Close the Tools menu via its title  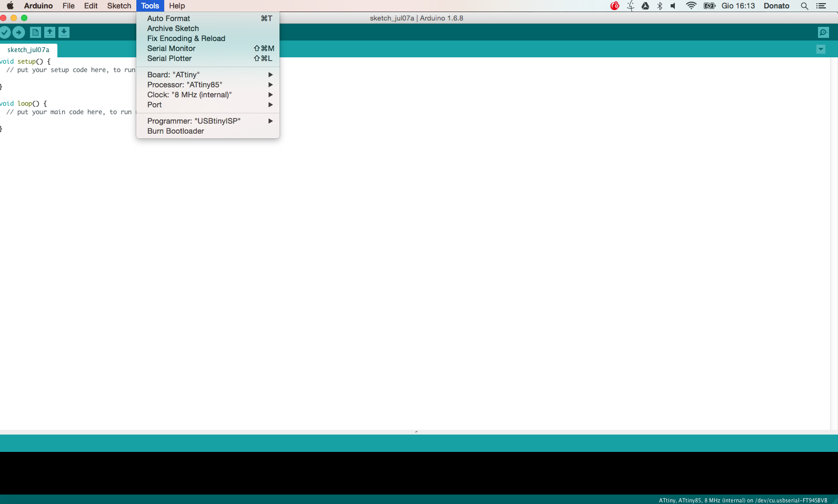pyautogui.click(x=150, y=6)
